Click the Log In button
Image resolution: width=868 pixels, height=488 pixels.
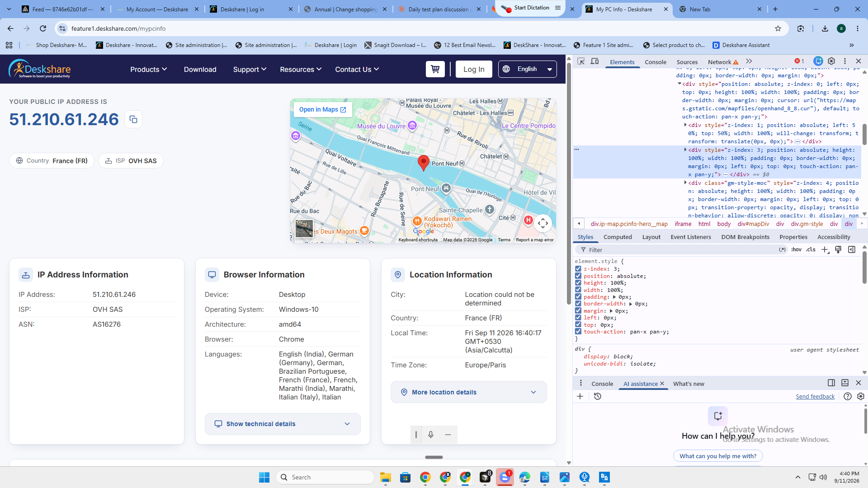474,69
